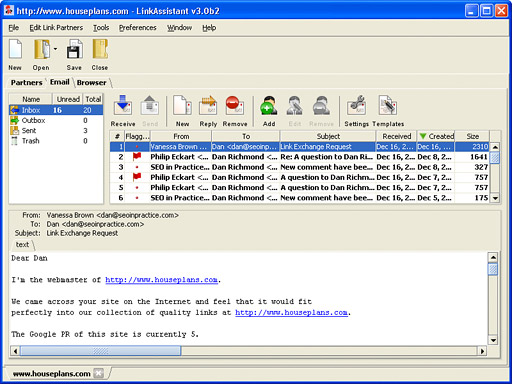The image size is (512, 384).
Task: Click the Send mail icon
Action: click(150, 106)
